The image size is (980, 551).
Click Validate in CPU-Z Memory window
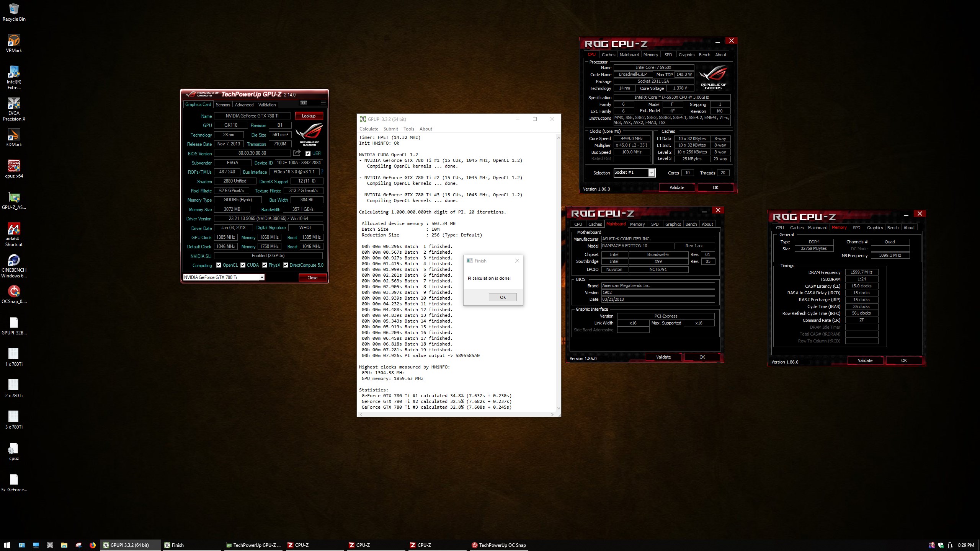tap(865, 360)
